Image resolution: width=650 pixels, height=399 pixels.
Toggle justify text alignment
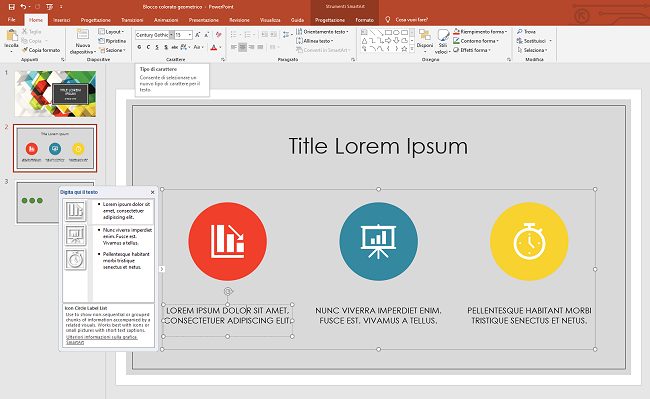(x=260, y=47)
